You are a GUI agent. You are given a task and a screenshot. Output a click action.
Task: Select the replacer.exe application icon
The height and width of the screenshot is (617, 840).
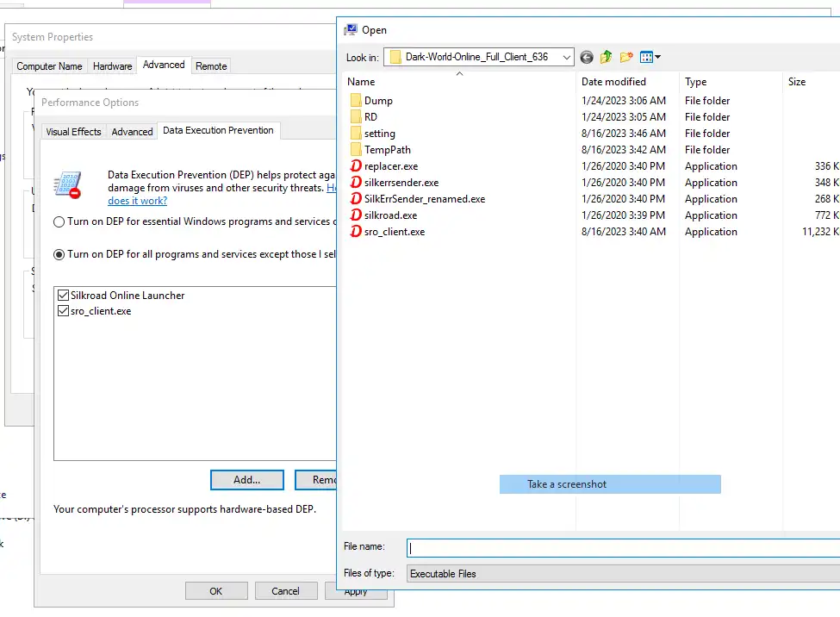click(x=356, y=166)
